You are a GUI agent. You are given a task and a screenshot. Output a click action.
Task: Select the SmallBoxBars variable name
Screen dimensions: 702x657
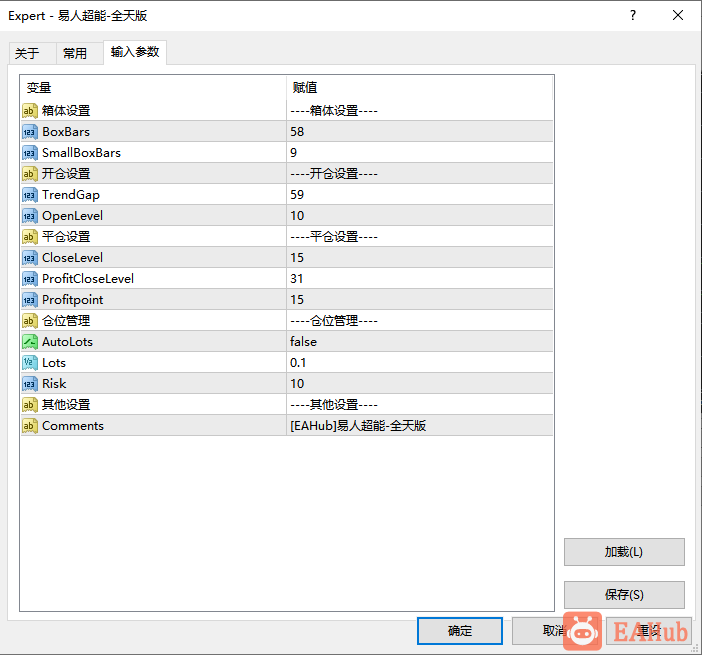[x=81, y=153]
